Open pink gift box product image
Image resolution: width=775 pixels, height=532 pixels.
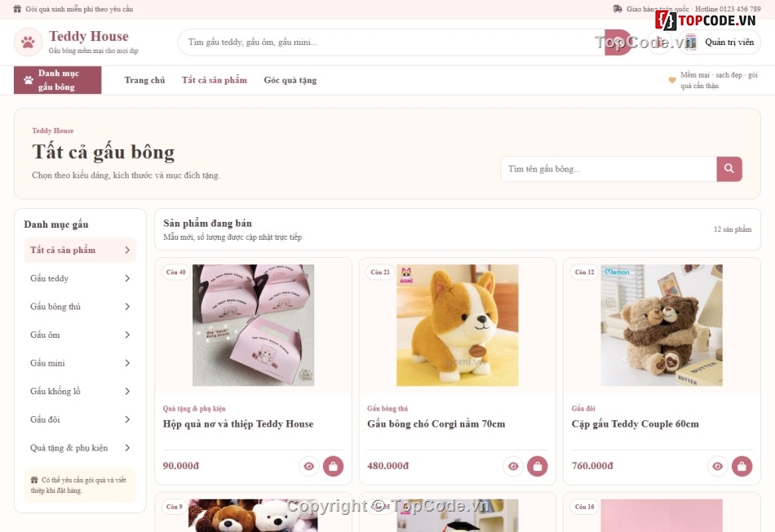[x=253, y=325]
